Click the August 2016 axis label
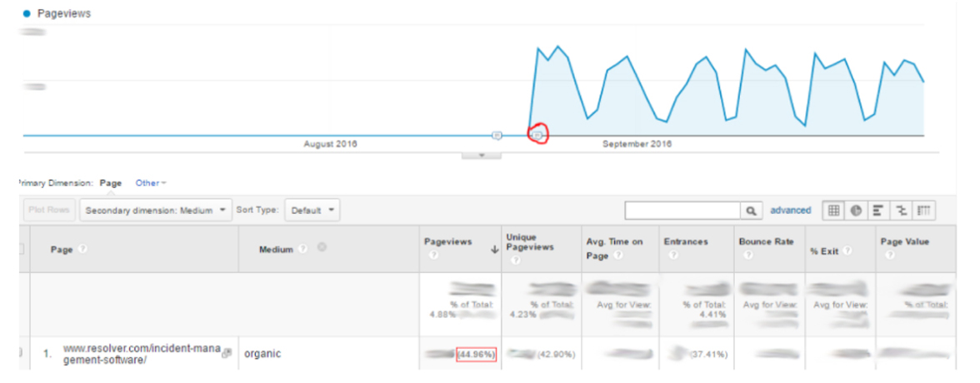Viewport: 980px width, 383px height. pyautogui.click(x=331, y=144)
